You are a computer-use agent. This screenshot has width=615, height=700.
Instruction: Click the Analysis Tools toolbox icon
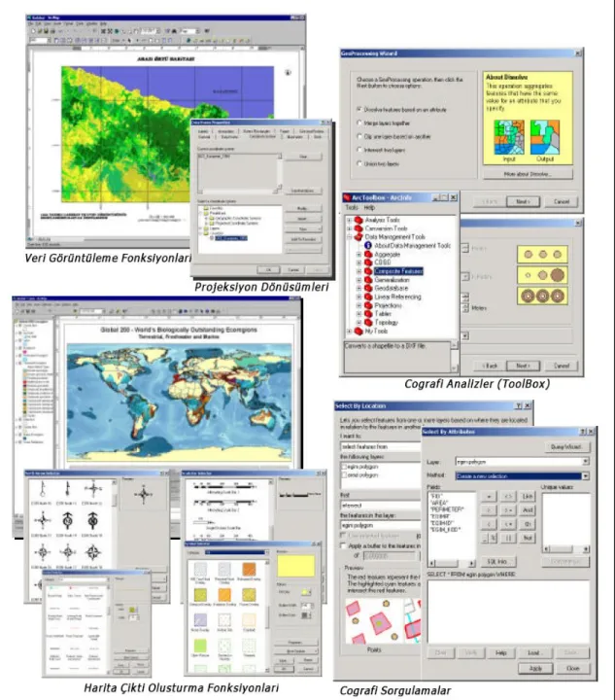[359, 220]
